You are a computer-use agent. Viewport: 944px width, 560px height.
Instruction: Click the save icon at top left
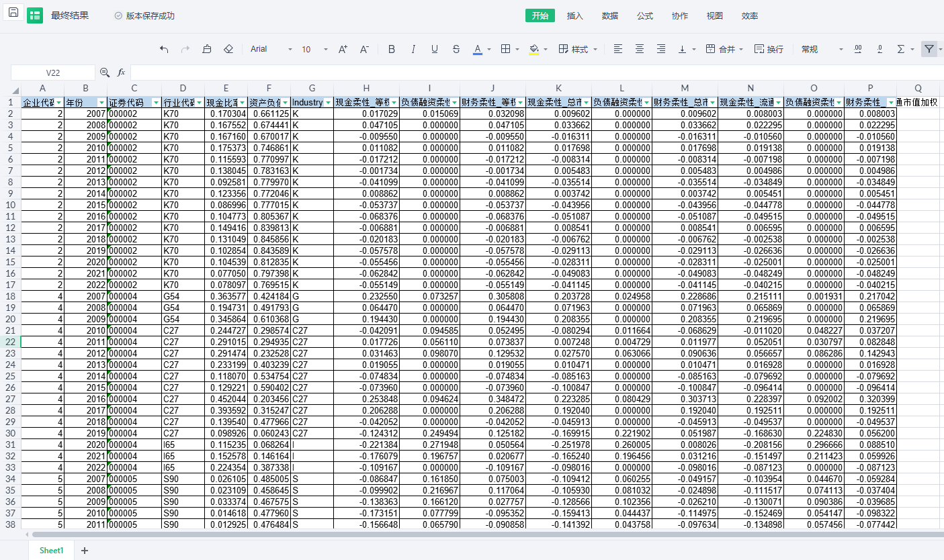(x=13, y=13)
